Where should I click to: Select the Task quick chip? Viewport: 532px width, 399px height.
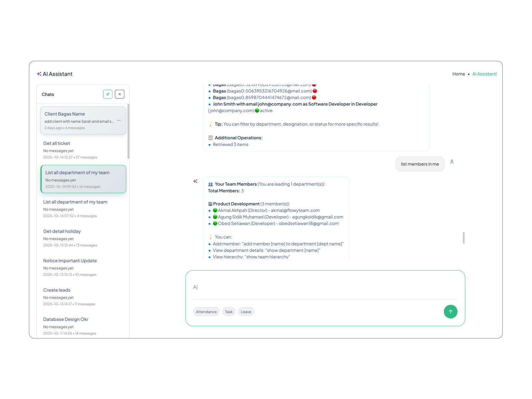(229, 312)
